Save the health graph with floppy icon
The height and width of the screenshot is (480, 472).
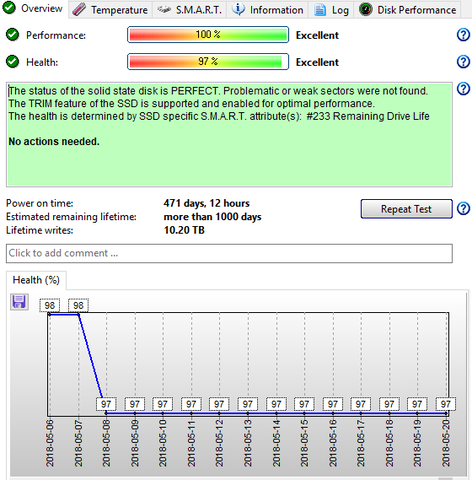19,302
